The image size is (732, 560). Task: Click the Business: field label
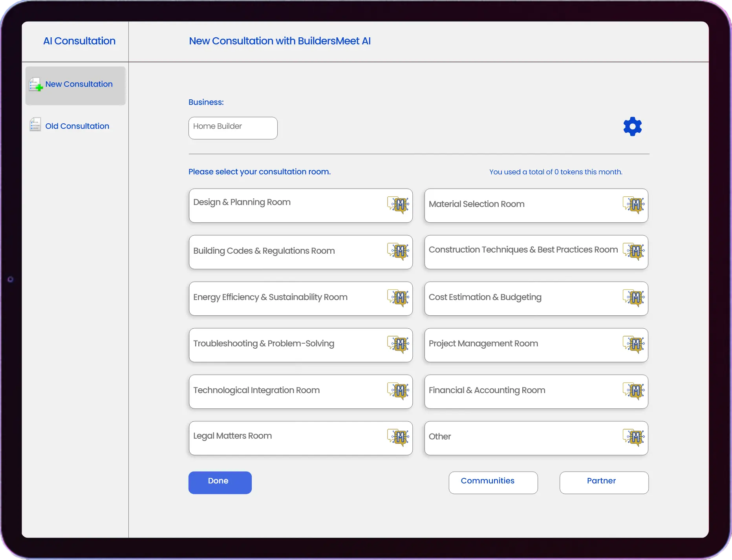pos(206,102)
